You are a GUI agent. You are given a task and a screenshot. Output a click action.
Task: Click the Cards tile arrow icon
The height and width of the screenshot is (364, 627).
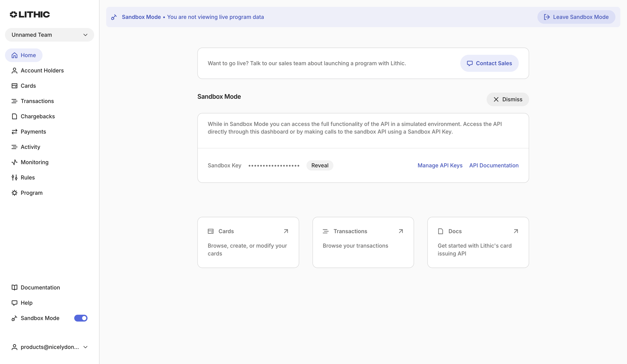coord(286,231)
